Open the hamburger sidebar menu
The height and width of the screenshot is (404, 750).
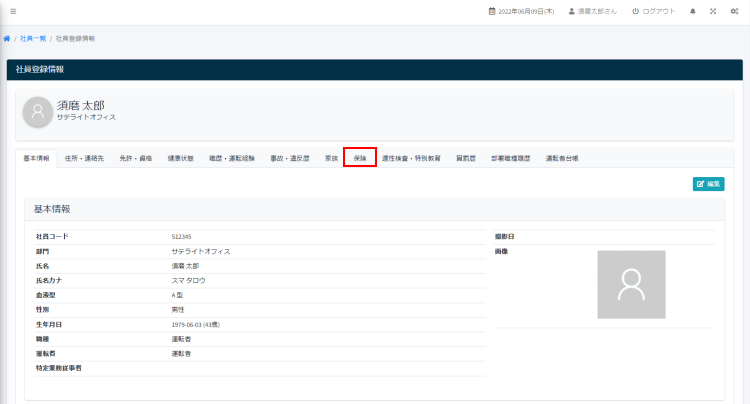coord(13,11)
